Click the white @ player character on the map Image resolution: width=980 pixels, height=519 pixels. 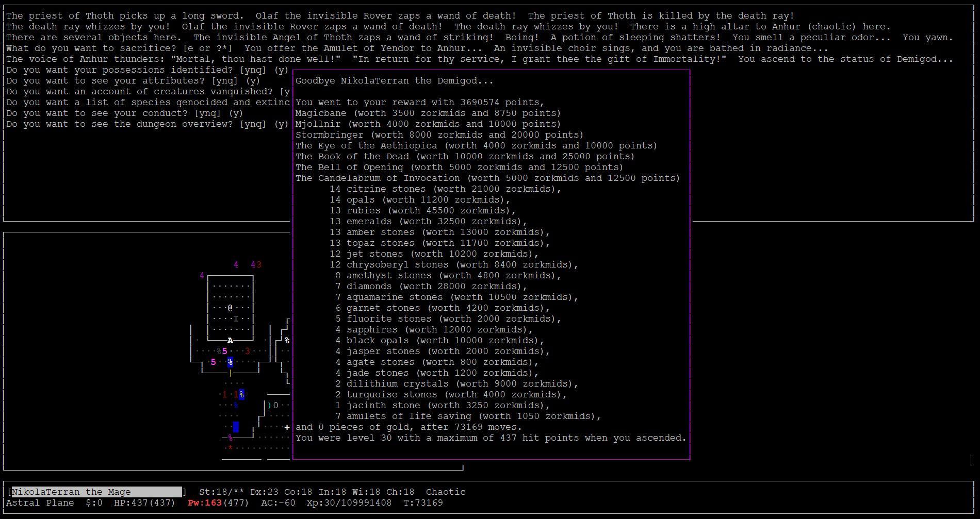230,308
